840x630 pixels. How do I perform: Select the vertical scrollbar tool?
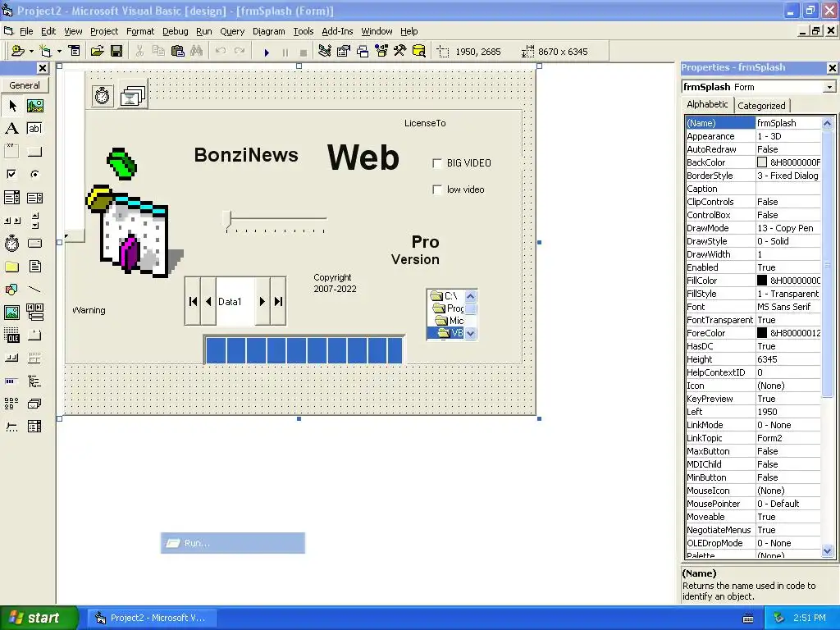[34, 220]
